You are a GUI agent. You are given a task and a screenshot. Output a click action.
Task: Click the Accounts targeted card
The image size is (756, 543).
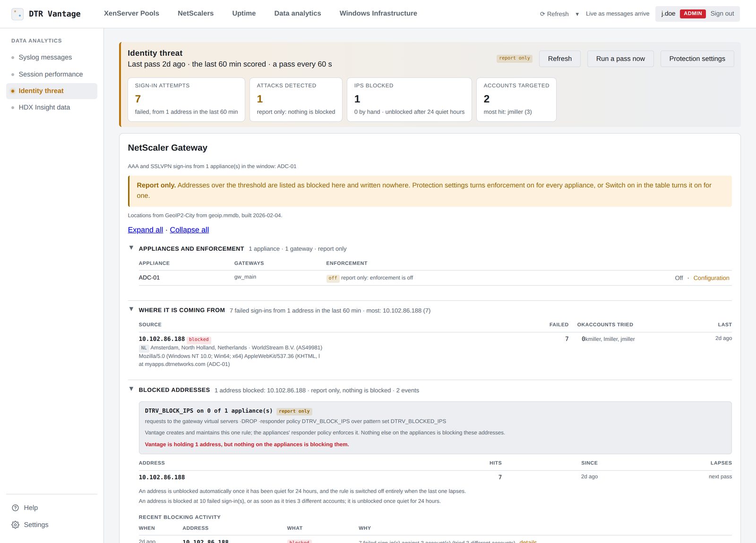pos(516,100)
